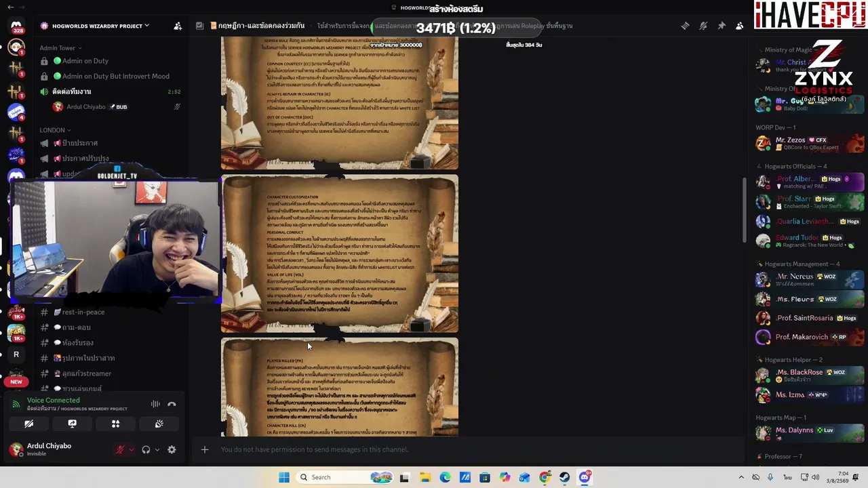The height and width of the screenshot is (488, 868).
Task: Click the Voice Connected status text
Action: tap(54, 401)
